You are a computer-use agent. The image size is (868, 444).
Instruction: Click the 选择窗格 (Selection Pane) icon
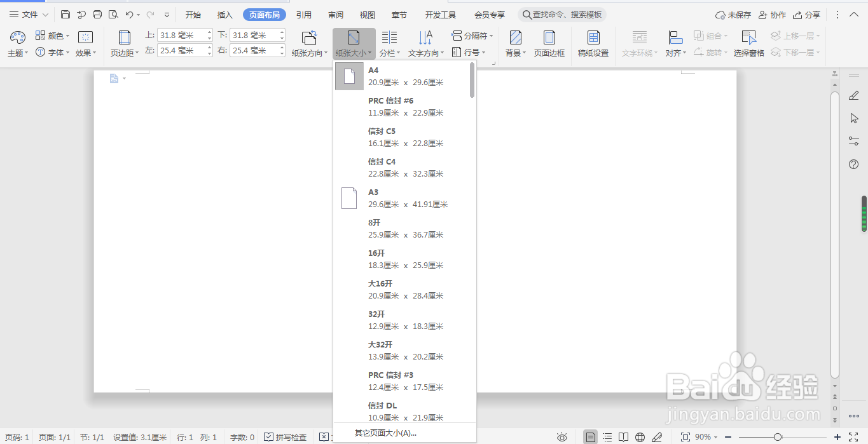point(748,43)
